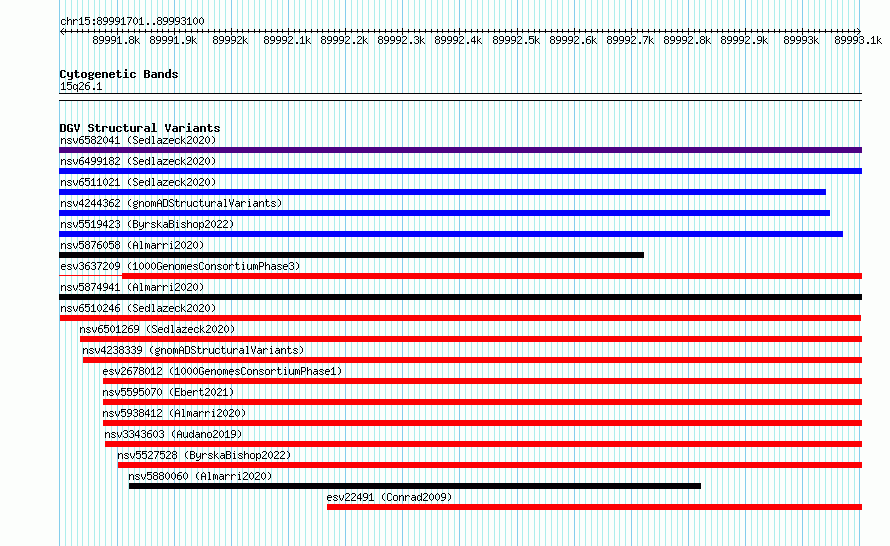Select the red esv2678012 variant bar
This screenshot has width=890, height=546.
coord(482,381)
